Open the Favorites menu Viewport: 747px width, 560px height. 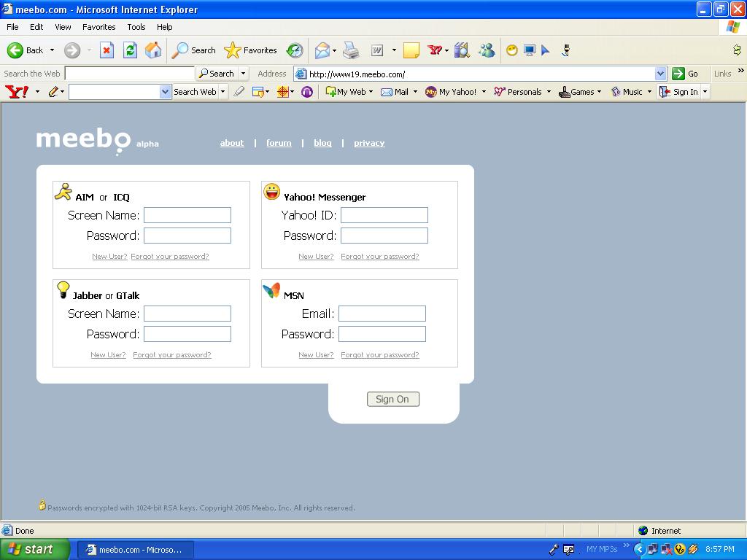98,27
